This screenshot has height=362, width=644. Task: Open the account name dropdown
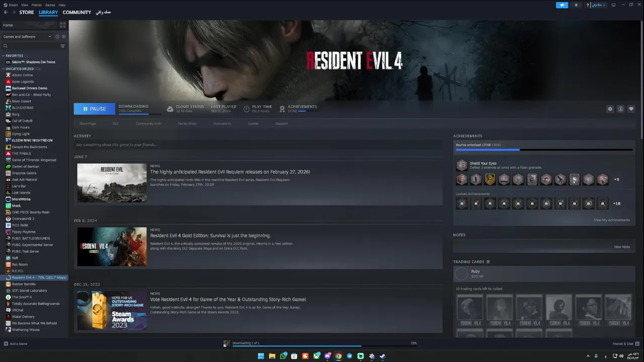click(x=599, y=5)
